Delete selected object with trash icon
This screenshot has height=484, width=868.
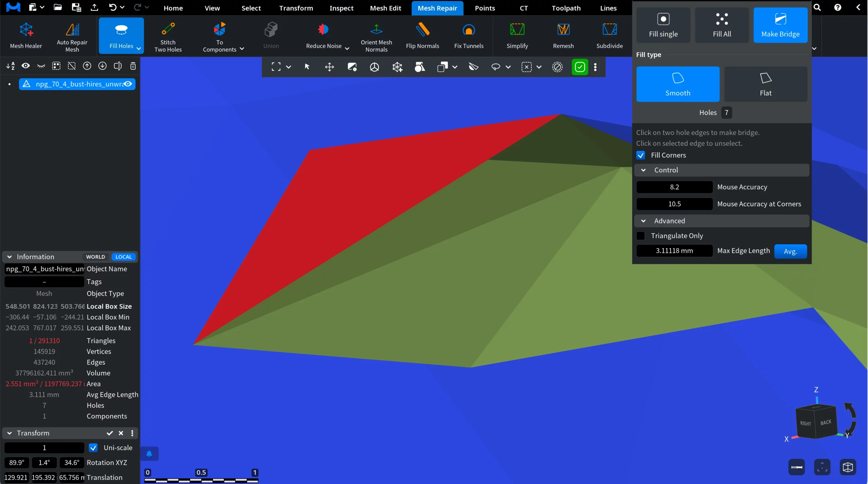pyautogui.click(x=133, y=66)
